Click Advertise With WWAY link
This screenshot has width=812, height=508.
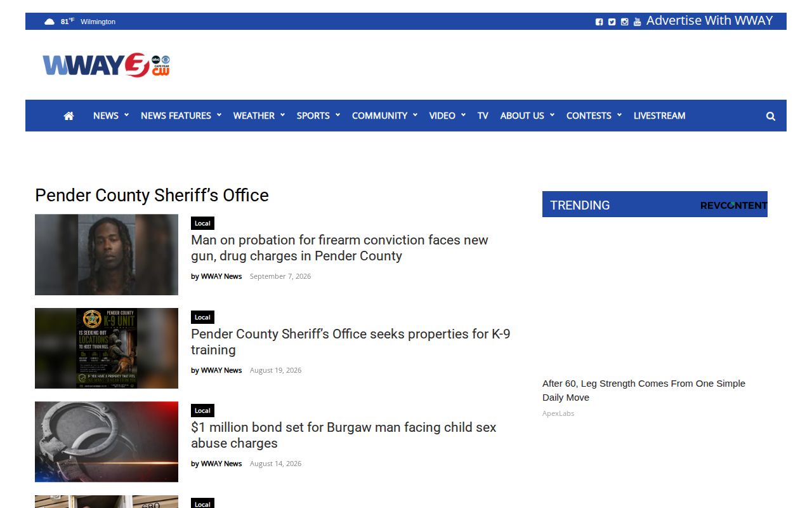point(709,20)
